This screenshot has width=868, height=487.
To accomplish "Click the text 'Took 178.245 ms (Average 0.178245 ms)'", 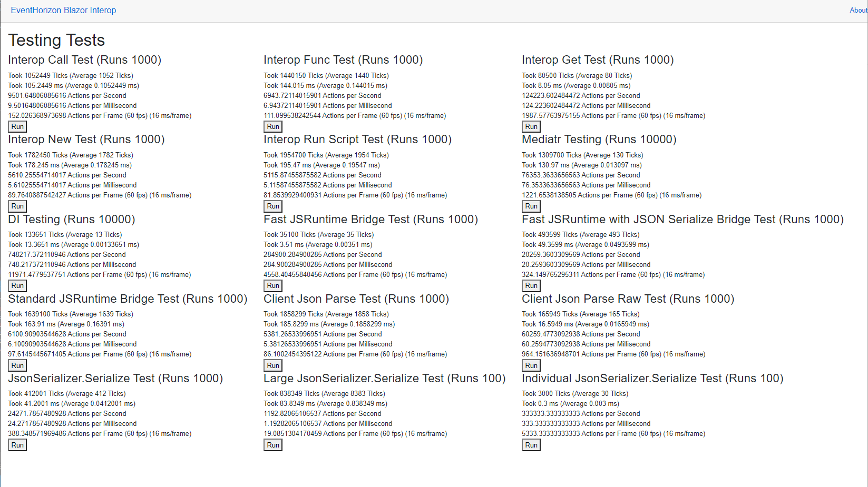I will click(70, 165).
